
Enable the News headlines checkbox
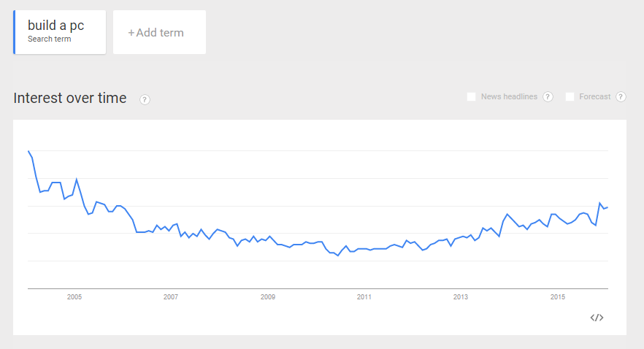point(472,96)
